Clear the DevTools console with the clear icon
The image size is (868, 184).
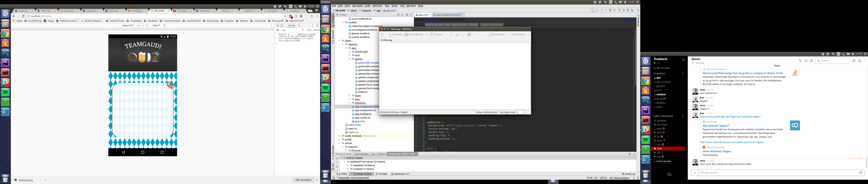pyautogui.click(x=278, y=30)
